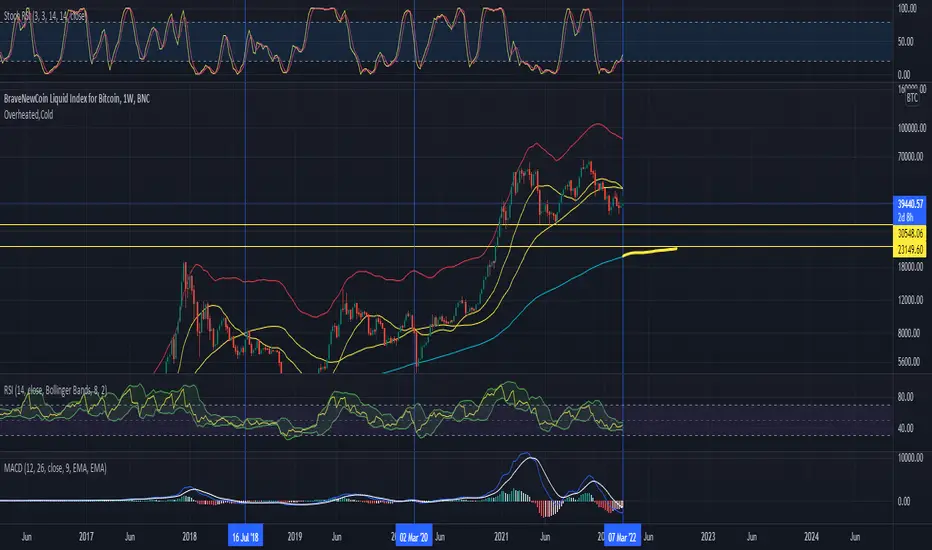Click the 2017 label on time axis
This screenshot has height=550, width=932.
[x=86, y=537]
